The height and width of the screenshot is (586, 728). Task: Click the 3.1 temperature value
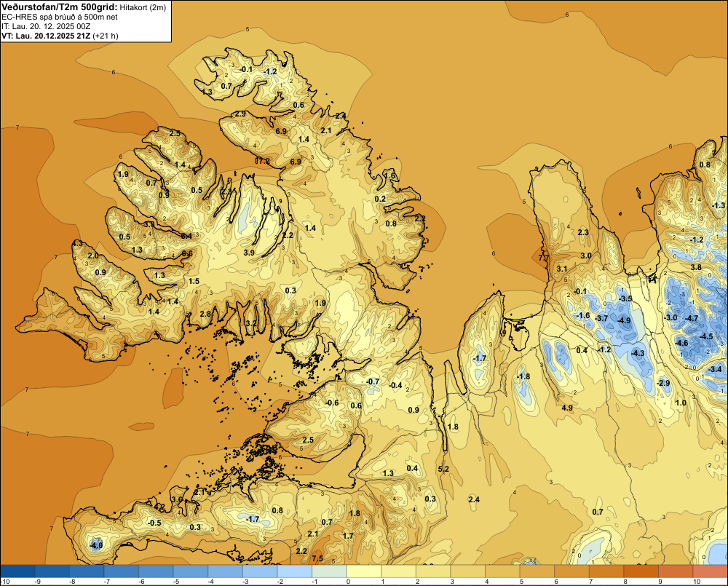562,269
